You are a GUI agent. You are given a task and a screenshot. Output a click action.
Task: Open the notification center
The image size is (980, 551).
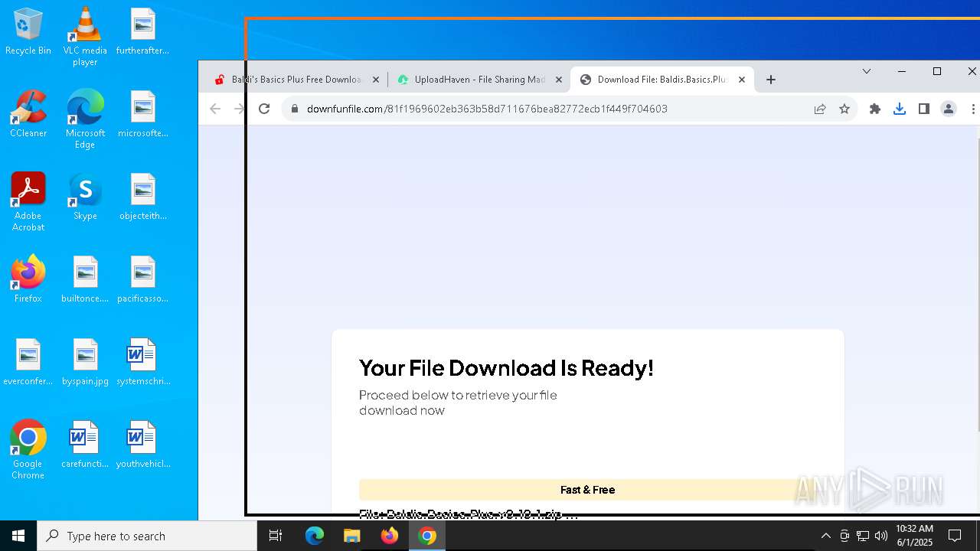coord(955,536)
